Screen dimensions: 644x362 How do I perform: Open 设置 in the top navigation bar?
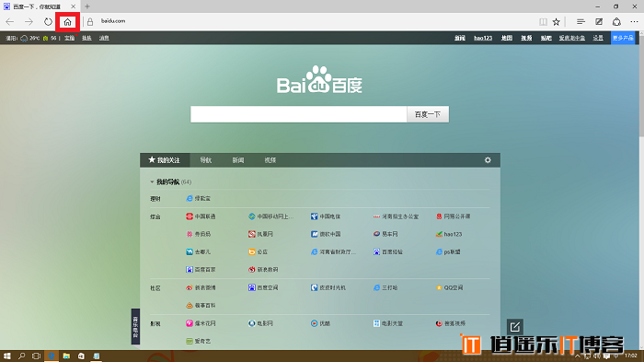pyautogui.click(x=598, y=38)
